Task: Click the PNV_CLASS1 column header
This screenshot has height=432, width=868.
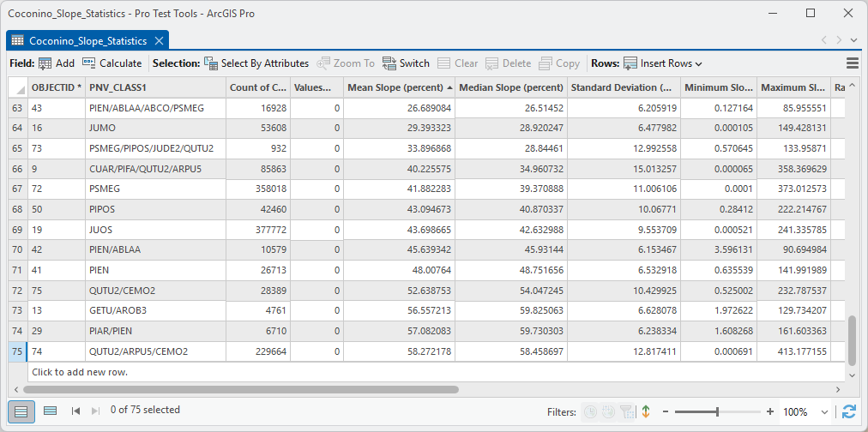Action: click(x=155, y=87)
